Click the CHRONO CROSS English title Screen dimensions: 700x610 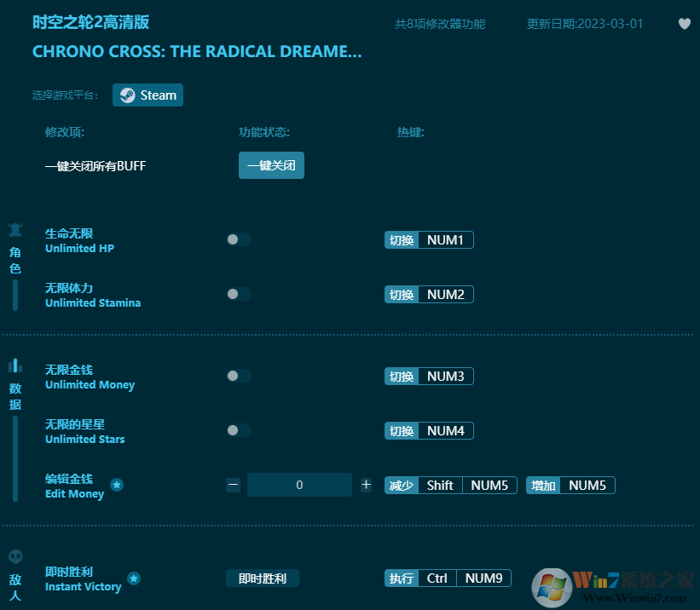[x=197, y=51]
